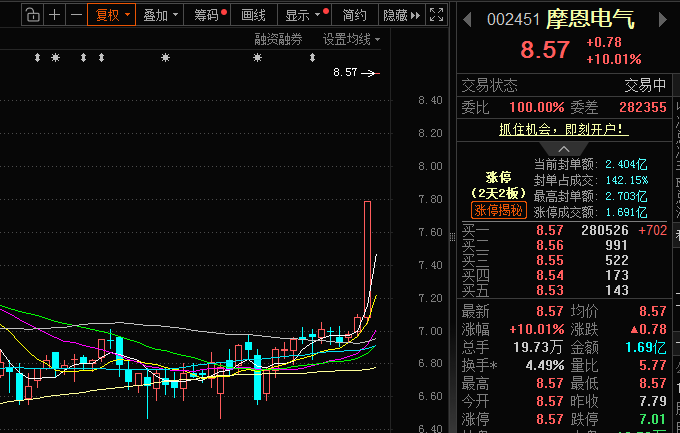Click the lock icon in chart toolbar
The height and width of the screenshot is (433, 680).
pos(32,15)
